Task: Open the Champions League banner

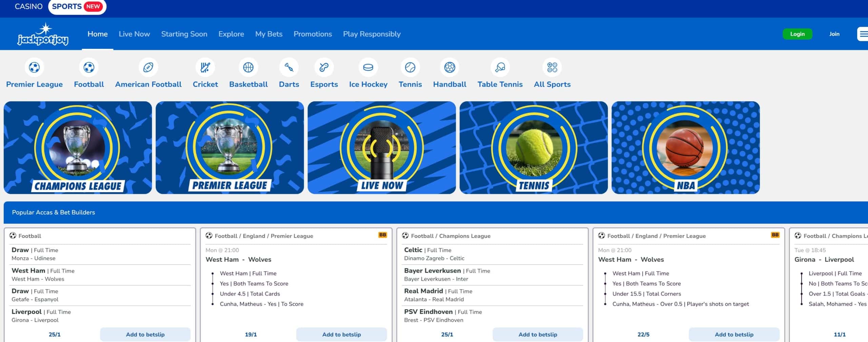Action: pos(78,147)
